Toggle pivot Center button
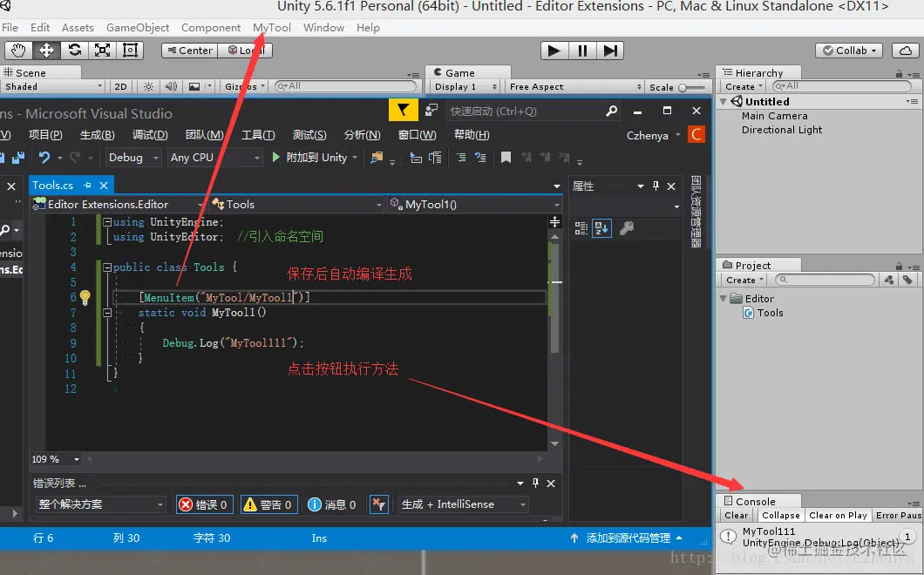This screenshot has width=924, height=575. pyautogui.click(x=190, y=51)
